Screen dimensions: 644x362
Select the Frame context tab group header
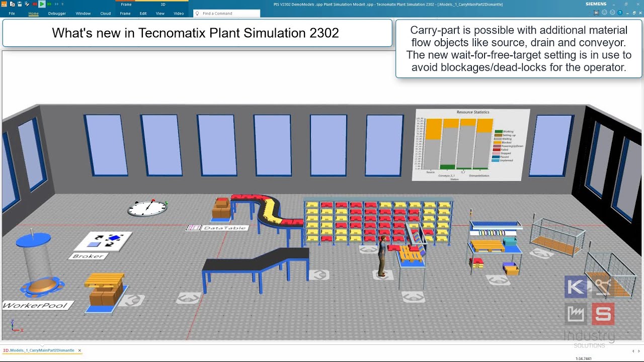[126, 5]
